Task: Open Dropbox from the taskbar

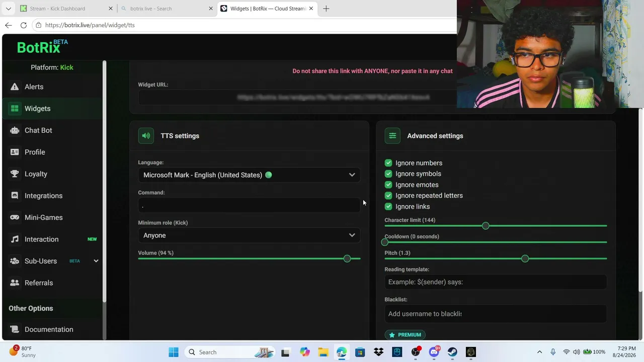Action: pyautogui.click(x=378, y=352)
